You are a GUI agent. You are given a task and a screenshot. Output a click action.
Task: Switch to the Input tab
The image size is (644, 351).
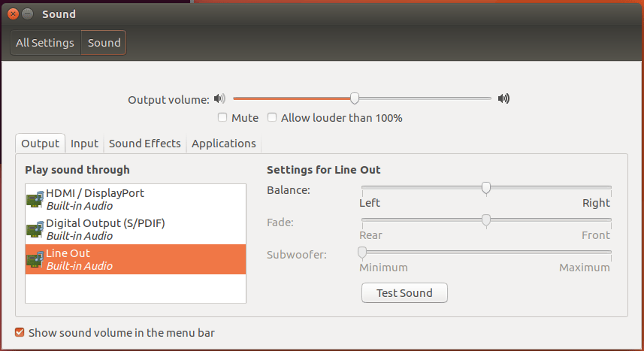84,144
